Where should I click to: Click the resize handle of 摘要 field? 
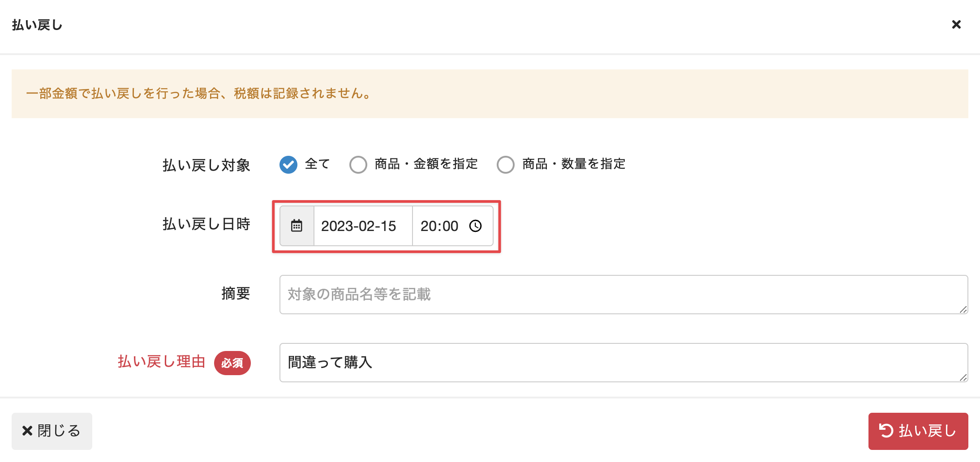click(x=963, y=309)
